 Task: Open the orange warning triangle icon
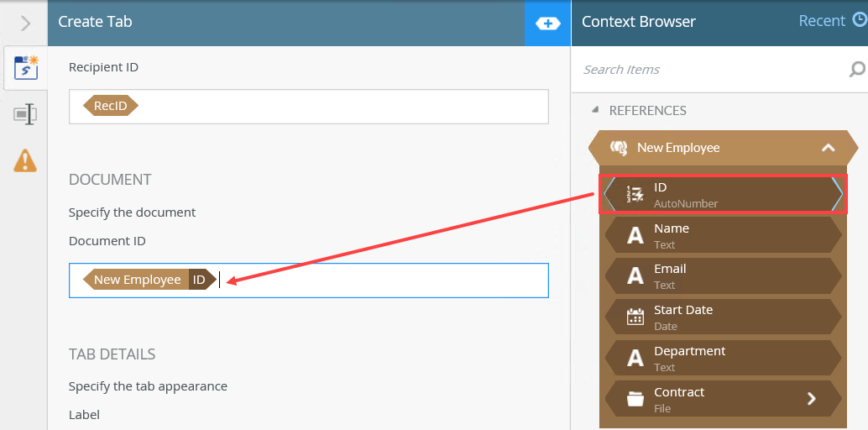pyautogui.click(x=25, y=160)
